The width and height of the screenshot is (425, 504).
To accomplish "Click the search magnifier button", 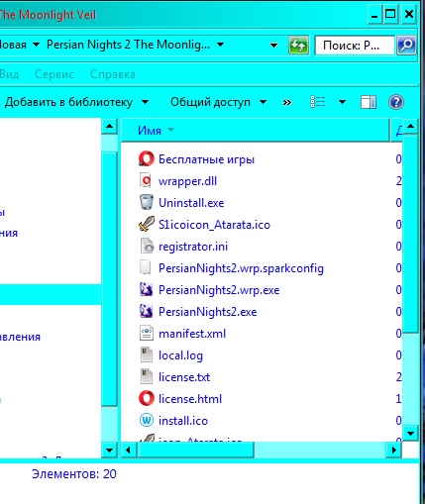I will click(406, 45).
